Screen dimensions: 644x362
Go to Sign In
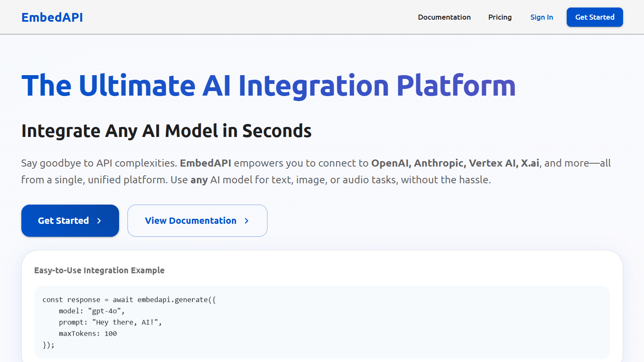pos(542,17)
